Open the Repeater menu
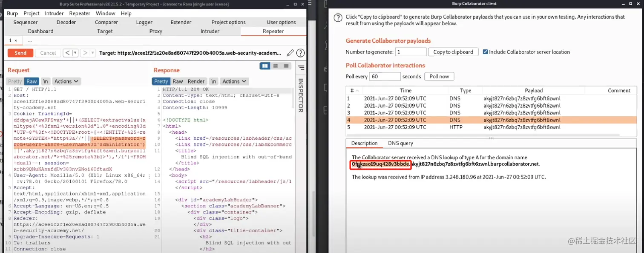 click(x=80, y=13)
